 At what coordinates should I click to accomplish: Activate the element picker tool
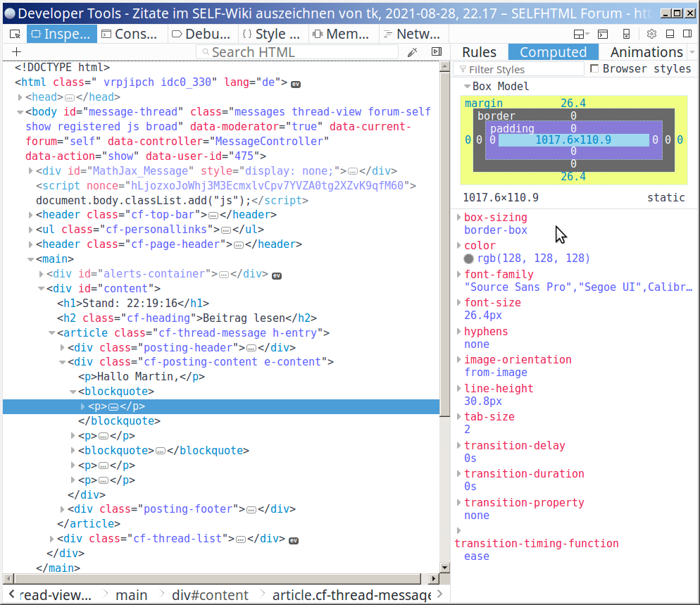[x=15, y=34]
